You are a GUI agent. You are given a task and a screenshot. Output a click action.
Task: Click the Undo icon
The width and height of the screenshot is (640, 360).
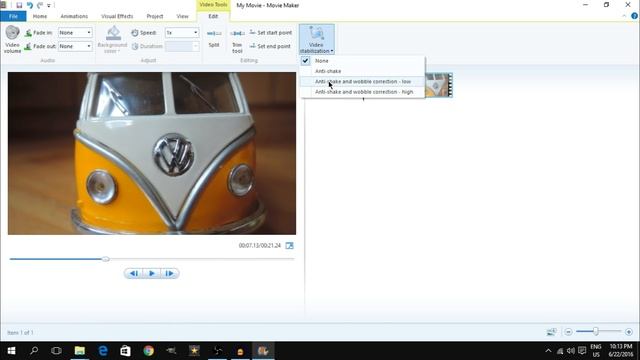click(29, 5)
